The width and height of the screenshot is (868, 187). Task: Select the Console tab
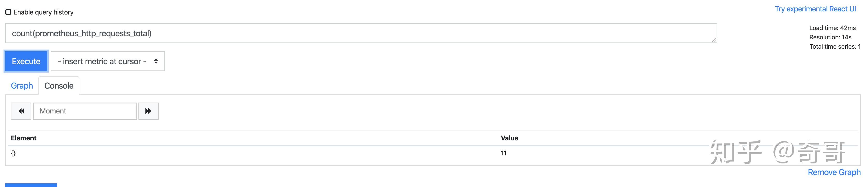click(x=59, y=86)
